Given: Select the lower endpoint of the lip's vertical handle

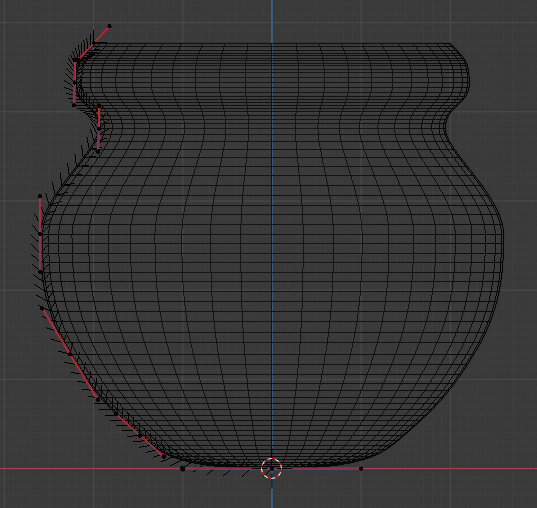Looking at the screenshot, I should [74, 105].
